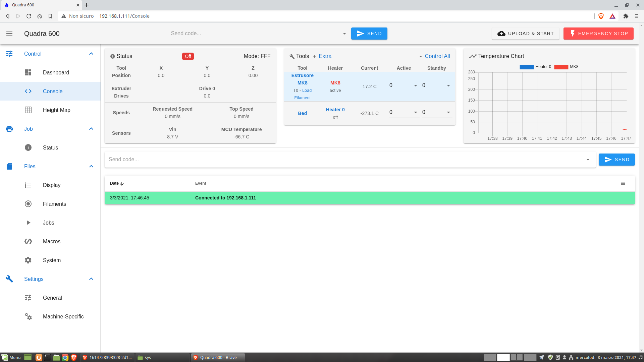Open top Send code history dropdown

[344, 34]
